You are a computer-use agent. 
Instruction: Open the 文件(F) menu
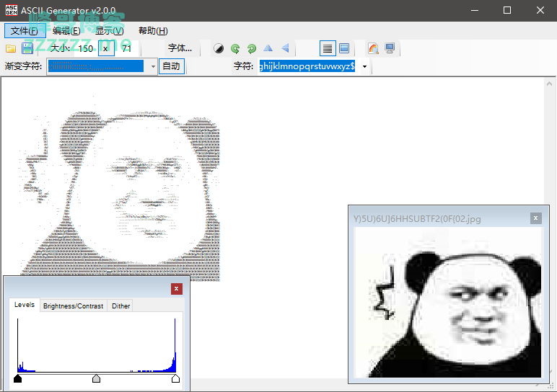click(x=25, y=31)
